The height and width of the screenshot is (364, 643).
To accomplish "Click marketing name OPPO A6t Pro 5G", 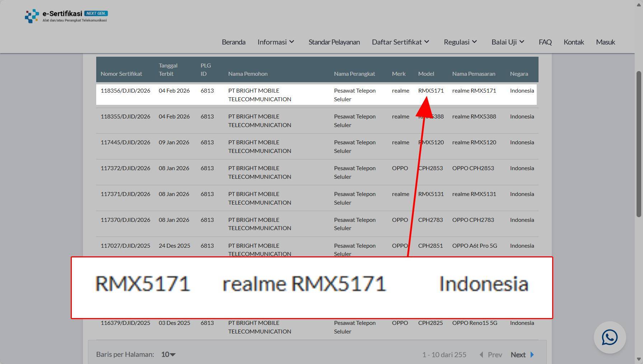I will click(475, 246).
